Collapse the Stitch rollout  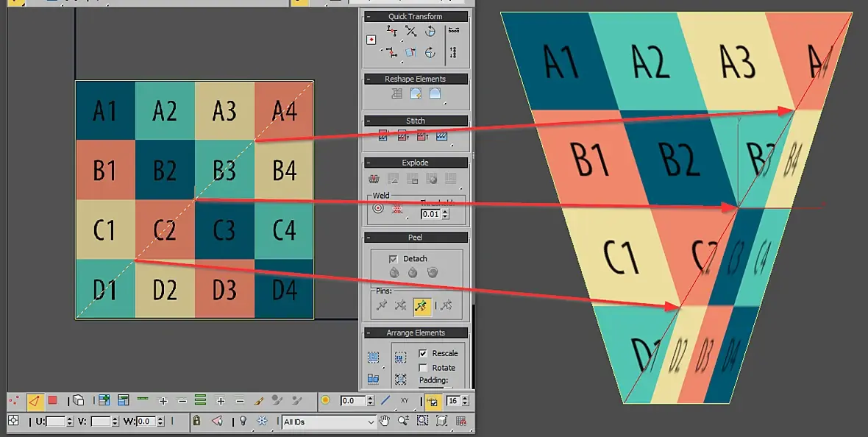pos(415,121)
